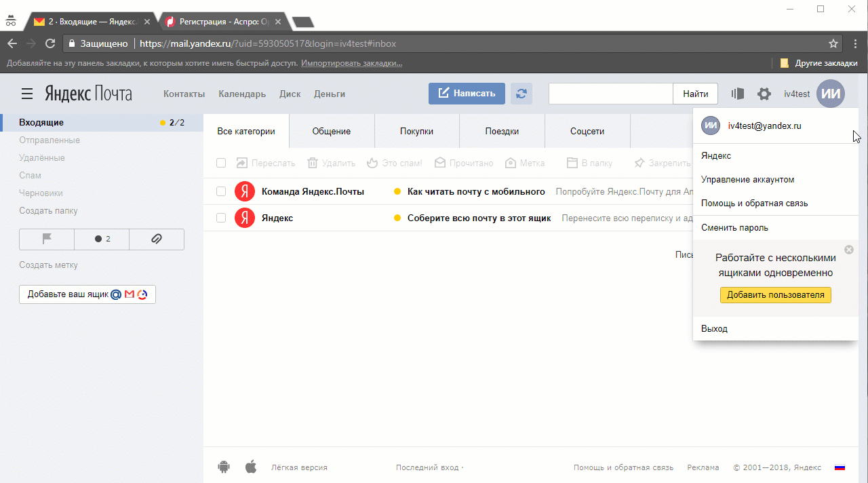Viewport: 868px width, 483px height.
Task: Open language selector Russian flag
Action: tap(840, 467)
